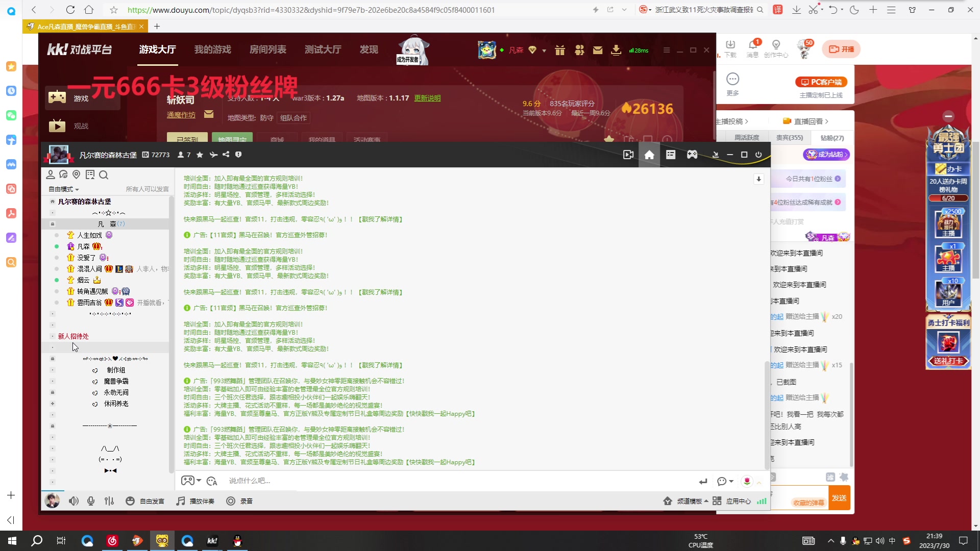This screenshot has width=980, height=551.
Task: Click the audio mixer settings icon in the bottom bar
Action: click(x=109, y=501)
